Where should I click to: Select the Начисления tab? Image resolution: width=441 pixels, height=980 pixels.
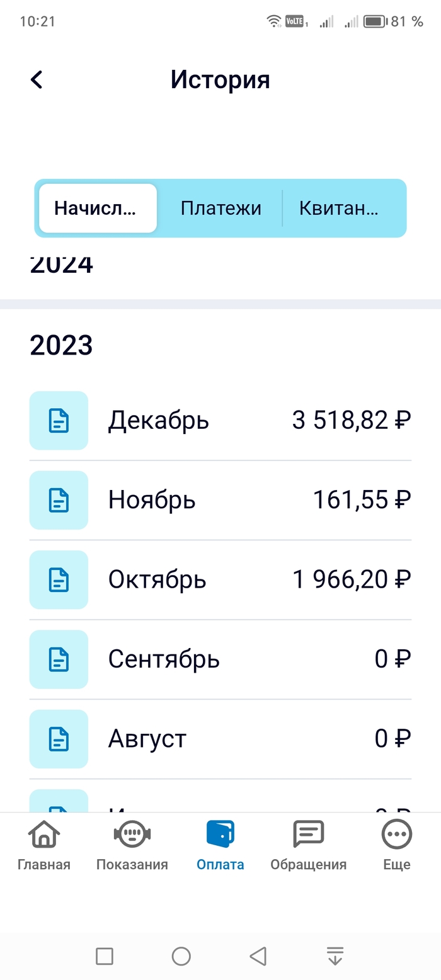[98, 208]
